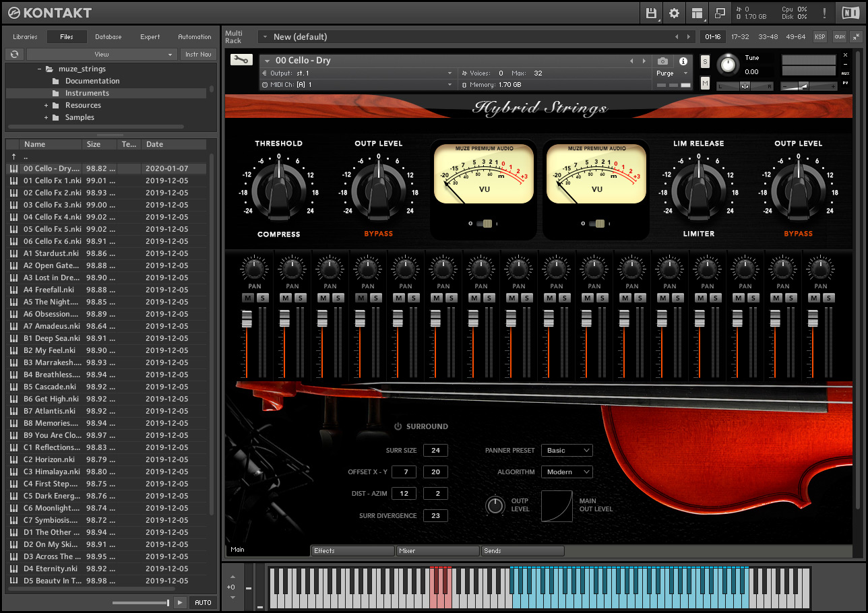Viewport: 868px width, 613px height.
Task: Open the save/load files menu icon
Action: 652,13
